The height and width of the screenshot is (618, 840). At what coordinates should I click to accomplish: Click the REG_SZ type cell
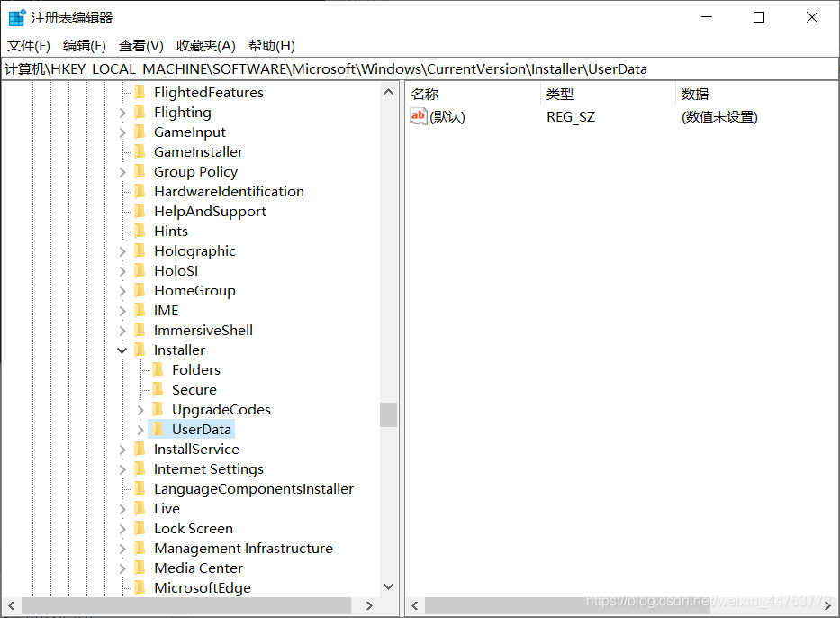pyautogui.click(x=571, y=117)
